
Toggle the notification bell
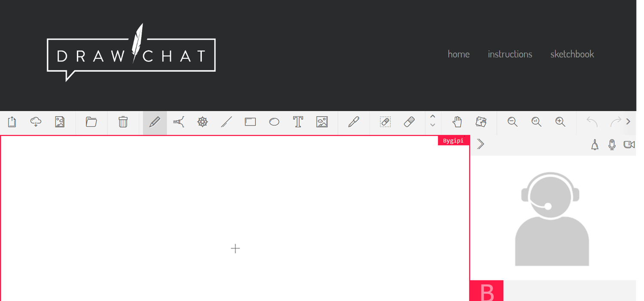(x=594, y=144)
